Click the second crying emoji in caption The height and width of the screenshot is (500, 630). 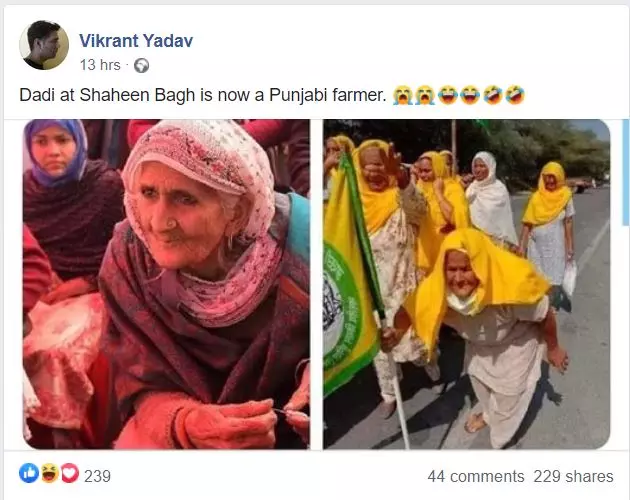pyautogui.click(x=425, y=95)
